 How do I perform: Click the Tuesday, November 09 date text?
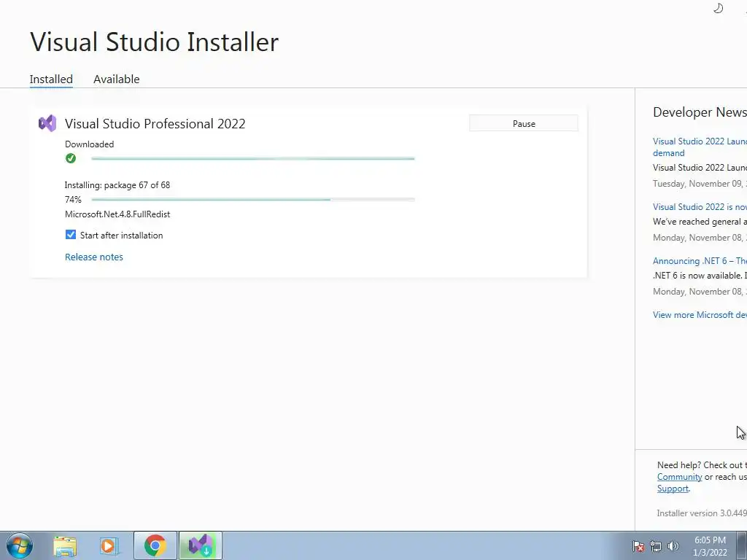point(700,183)
